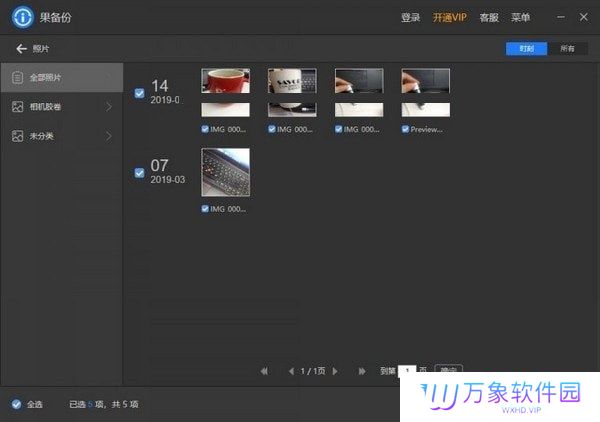The width and height of the screenshot is (600, 422).
Task: Open the third photo thumbnail from date 14
Action: click(x=359, y=93)
